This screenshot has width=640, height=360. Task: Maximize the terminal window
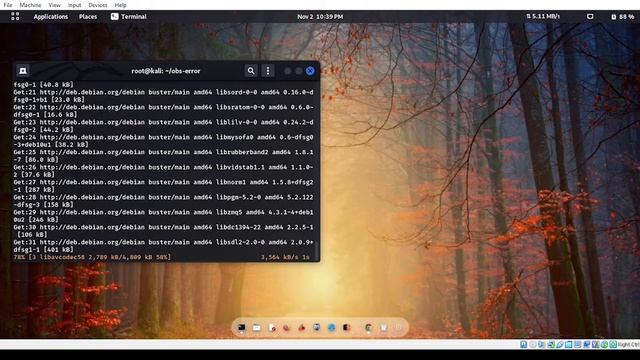coord(299,71)
